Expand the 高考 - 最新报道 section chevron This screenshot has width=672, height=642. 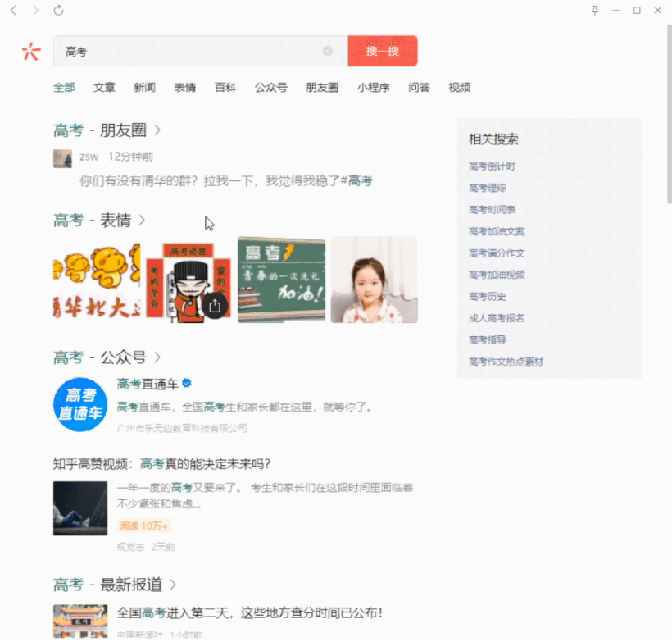(x=173, y=584)
